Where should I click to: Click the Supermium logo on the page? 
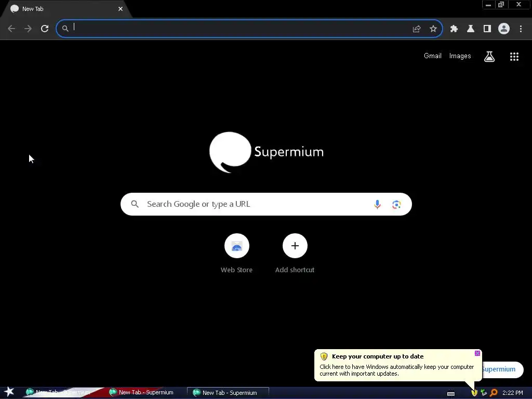point(267,152)
